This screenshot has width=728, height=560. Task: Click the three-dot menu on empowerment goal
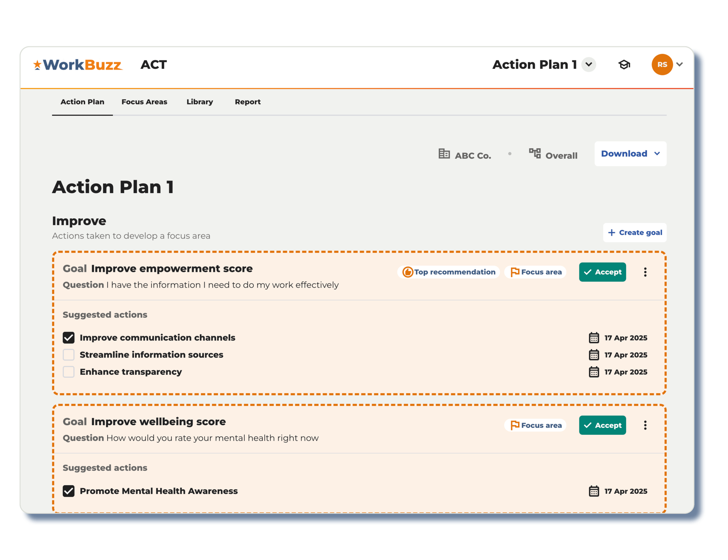tap(645, 272)
